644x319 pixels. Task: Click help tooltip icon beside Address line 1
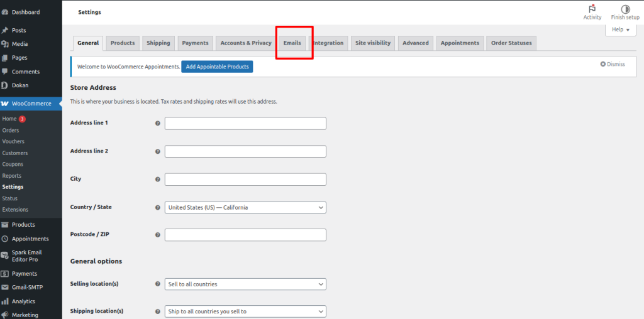coord(157,124)
